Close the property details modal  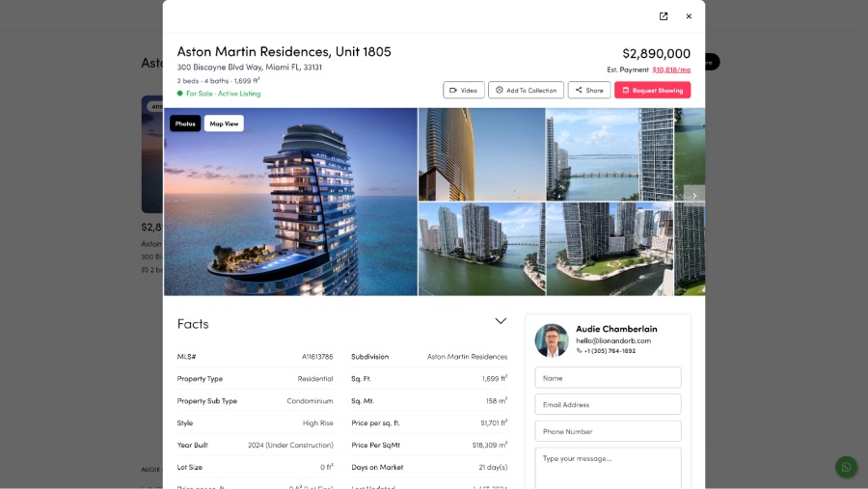pyautogui.click(x=689, y=16)
